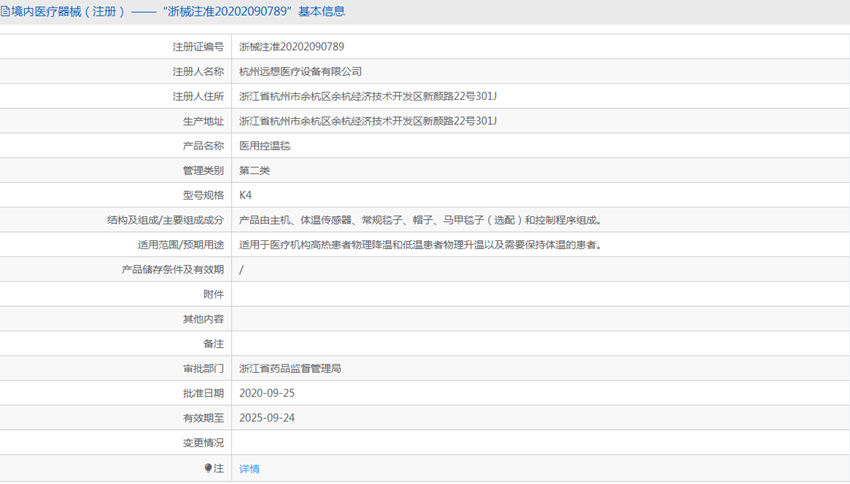Screen dimensions: 850x484
Task: Select the address value in the 注册人住所 row
Action: [x=368, y=96]
